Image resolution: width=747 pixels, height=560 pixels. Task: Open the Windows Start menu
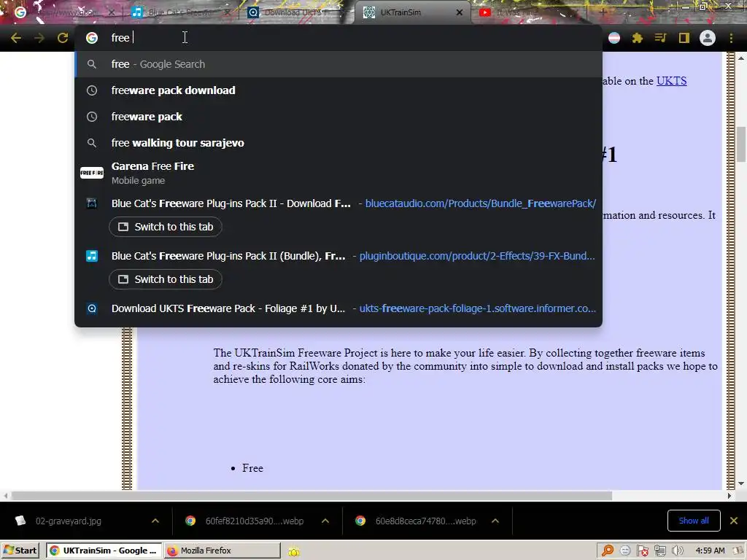(20, 551)
